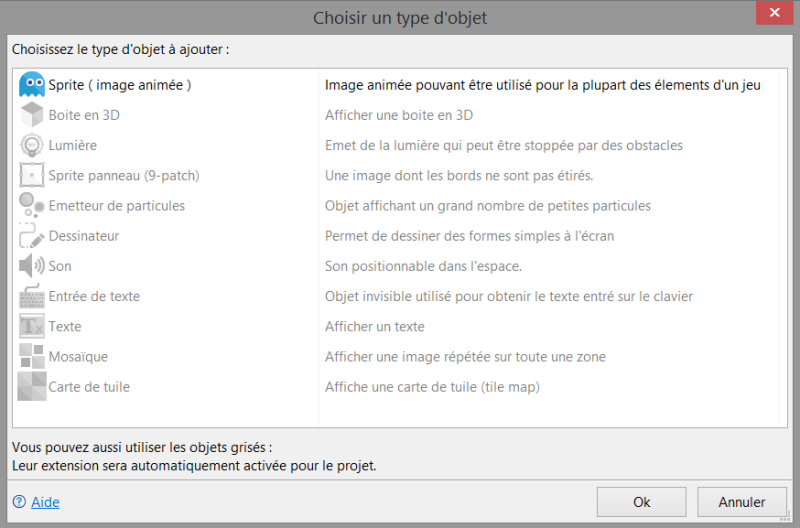Click the Lumière light bulb icon

tap(32, 145)
